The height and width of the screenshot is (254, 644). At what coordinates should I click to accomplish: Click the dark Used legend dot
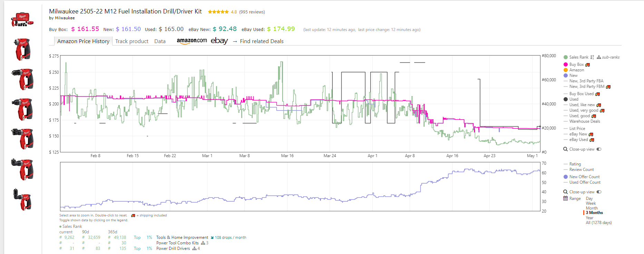click(x=566, y=99)
